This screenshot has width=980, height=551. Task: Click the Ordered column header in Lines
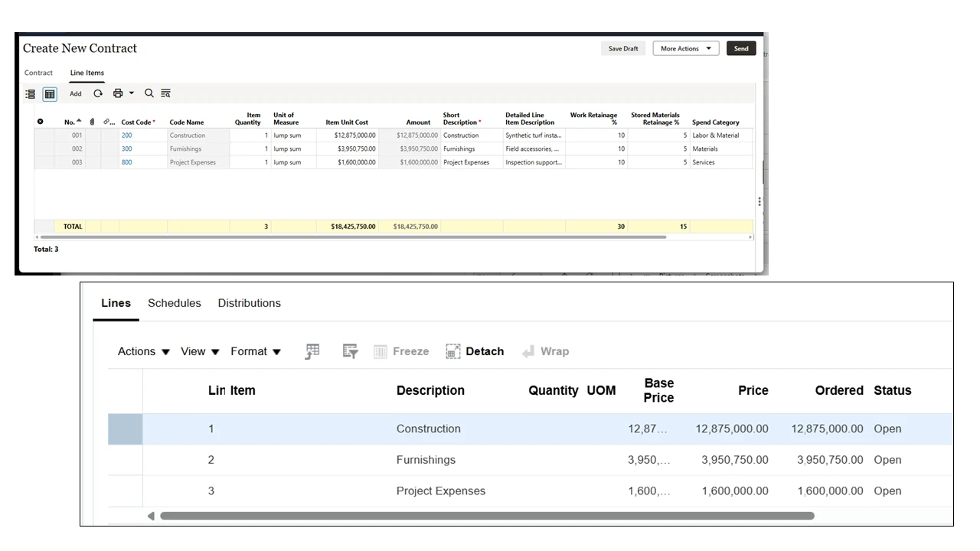click(839, 390)
